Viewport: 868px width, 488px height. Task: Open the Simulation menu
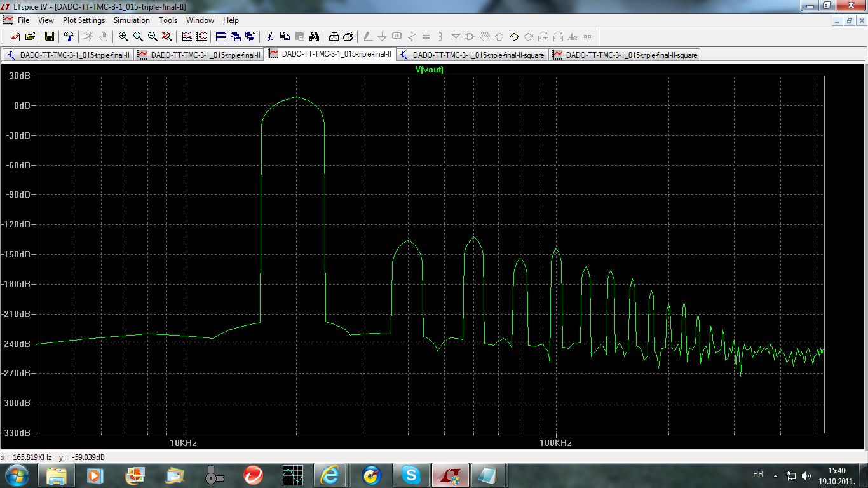[x=132, y=20]
